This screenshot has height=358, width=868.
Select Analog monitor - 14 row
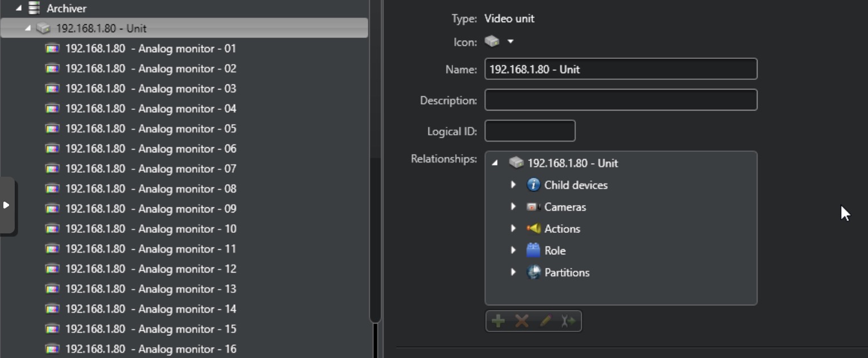pyautogui.click(x=184, y=309)
